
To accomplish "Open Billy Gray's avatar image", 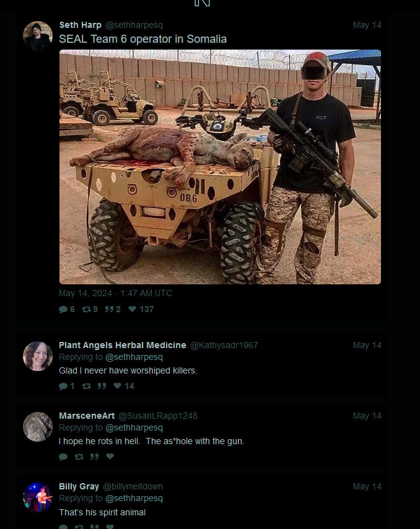I will [37, 497].
